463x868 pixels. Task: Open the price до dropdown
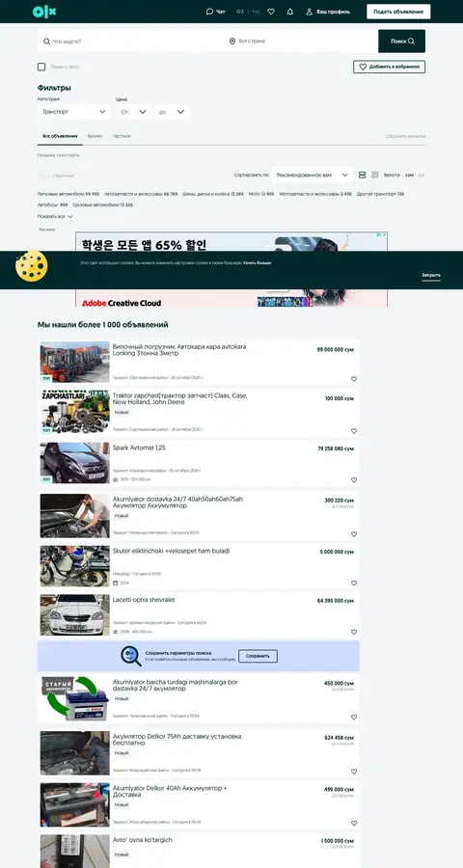pyautogui.click(x=172, y=112)
